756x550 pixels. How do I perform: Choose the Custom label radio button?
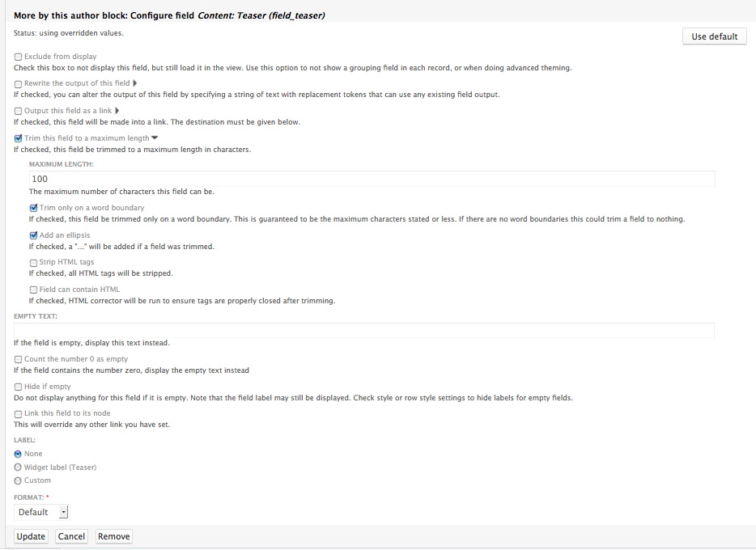tap(18, 480)
